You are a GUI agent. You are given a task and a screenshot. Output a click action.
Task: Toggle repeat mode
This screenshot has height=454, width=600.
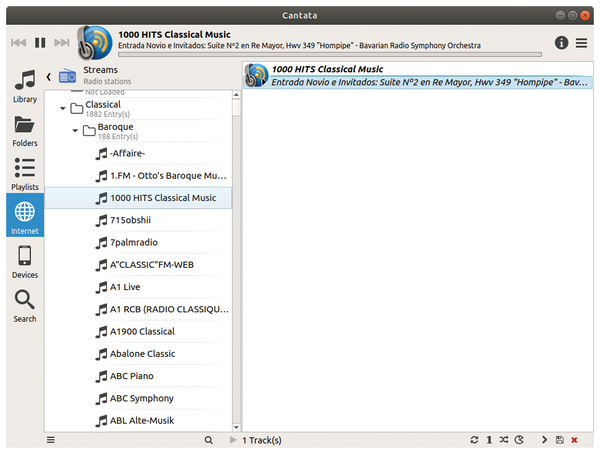pyautogui.click(x=474, y=440)
